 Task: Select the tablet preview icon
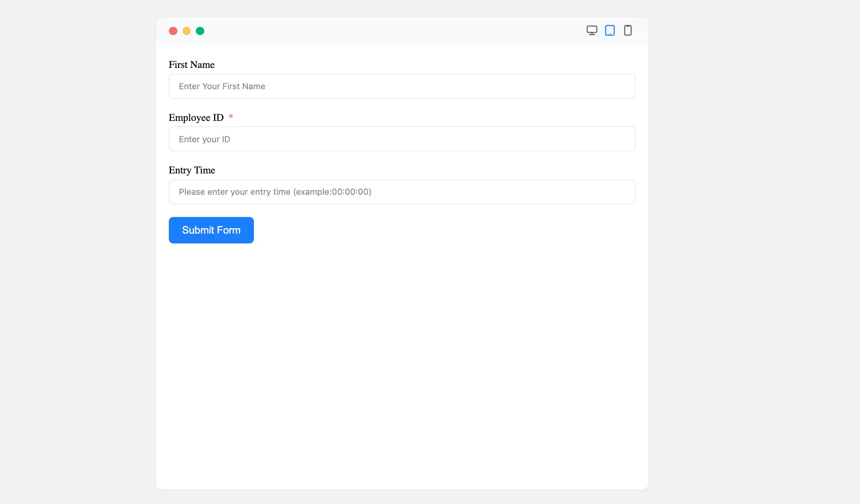click(610, 30)
